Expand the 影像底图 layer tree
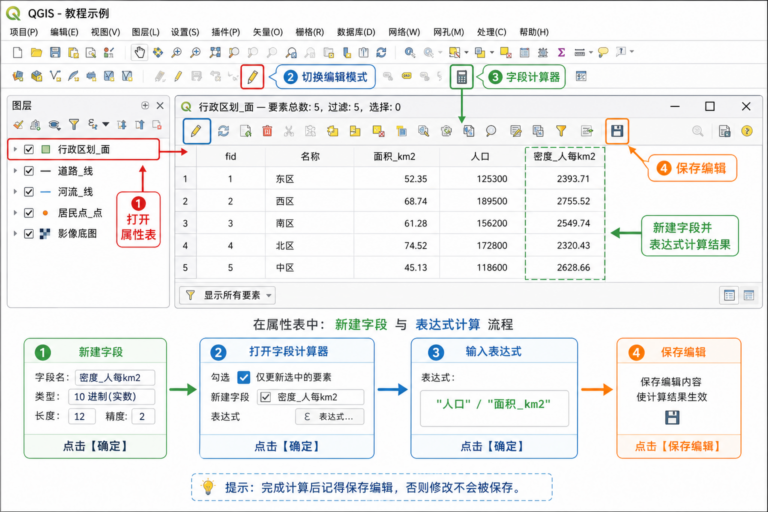The height and width of the screenshot is (512, 768). 15,234
